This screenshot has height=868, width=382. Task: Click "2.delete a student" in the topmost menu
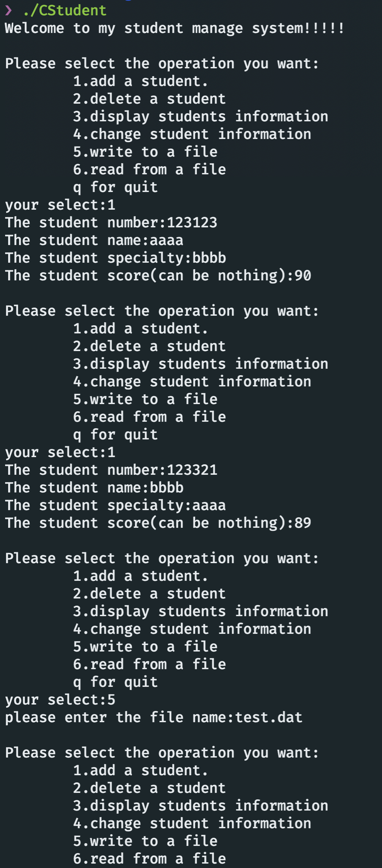149,99
